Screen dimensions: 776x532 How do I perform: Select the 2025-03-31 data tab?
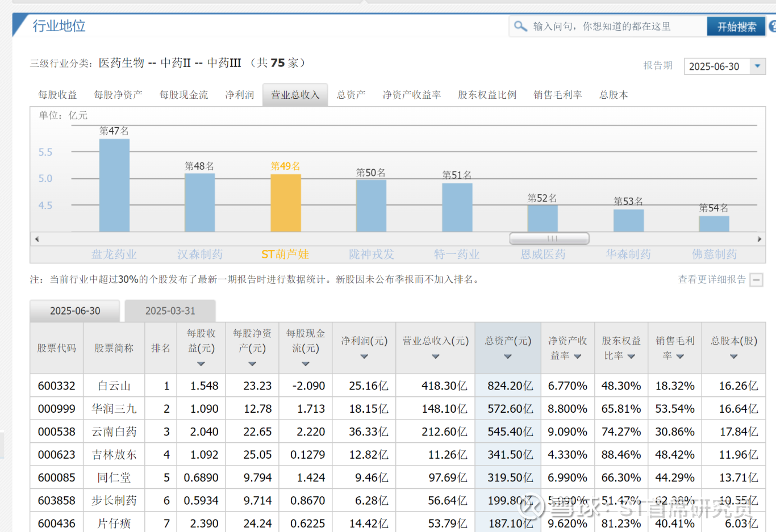pos(170,311)
